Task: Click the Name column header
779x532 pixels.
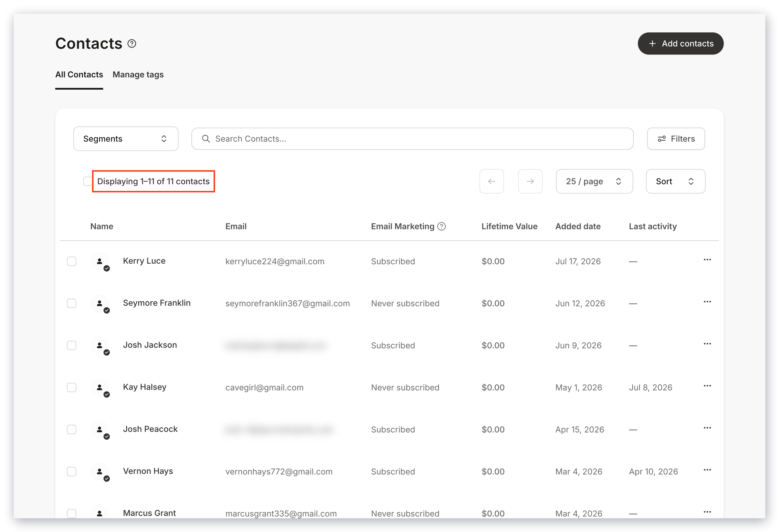Action: coord(102,227)
